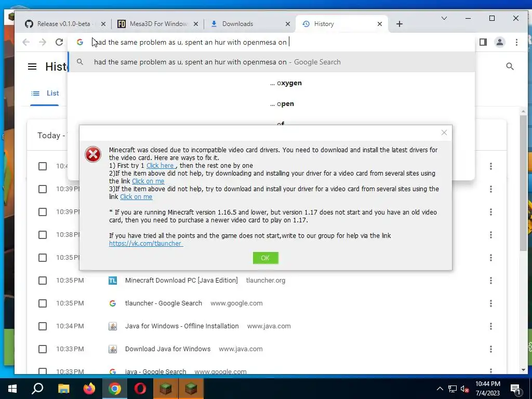Viewport: 532px width, 399px height.
Task: Open more actions for the 10:38 PM history entry
Action: point(490,235)
